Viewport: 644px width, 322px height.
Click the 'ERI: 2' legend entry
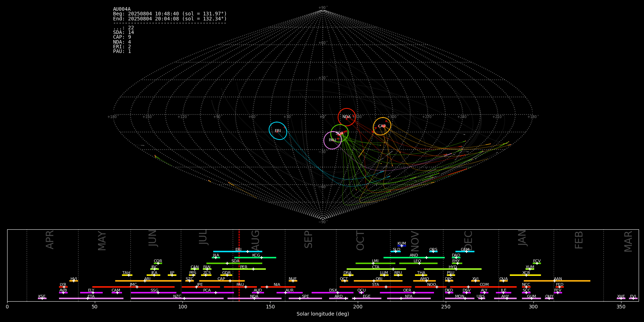[122, 47]
